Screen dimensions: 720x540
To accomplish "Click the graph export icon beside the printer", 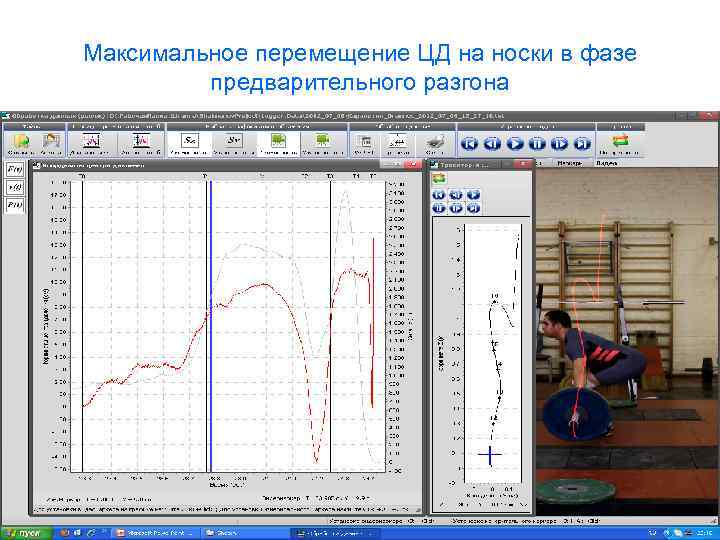I will point(398,143).
